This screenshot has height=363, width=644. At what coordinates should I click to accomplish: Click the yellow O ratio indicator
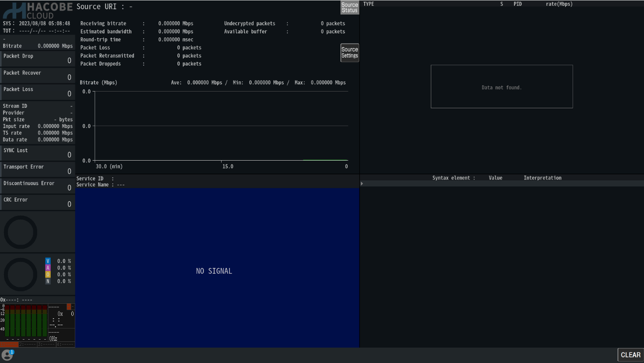coord(48,275)
